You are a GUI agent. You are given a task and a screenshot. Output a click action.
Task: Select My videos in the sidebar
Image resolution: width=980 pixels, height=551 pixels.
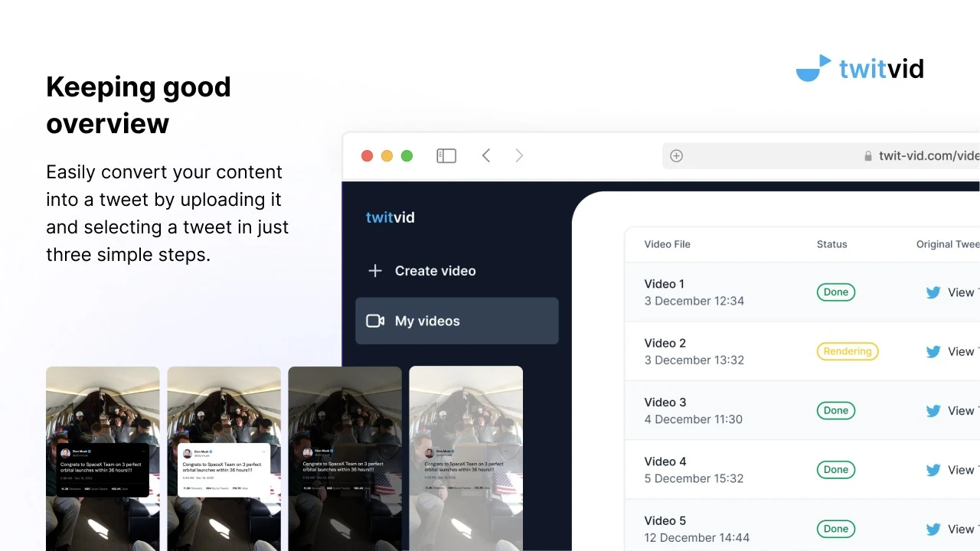point(457,321)
